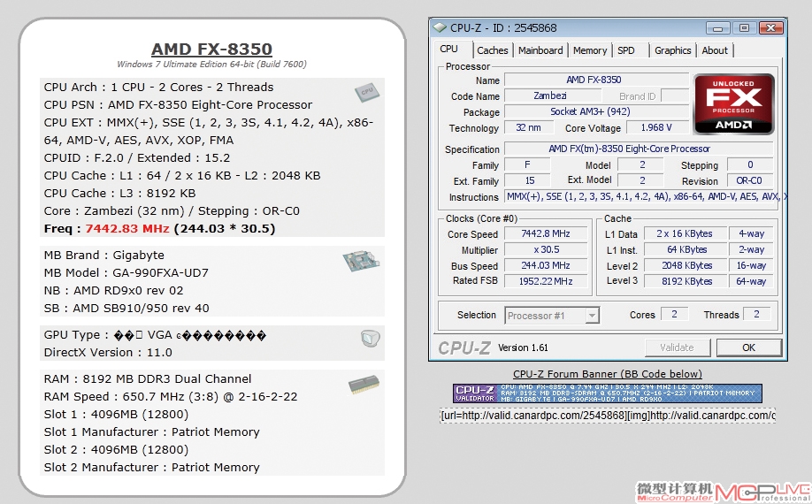
Task: Click the Bus Speed value 244.03 MHz
Action: coord(546,265)
